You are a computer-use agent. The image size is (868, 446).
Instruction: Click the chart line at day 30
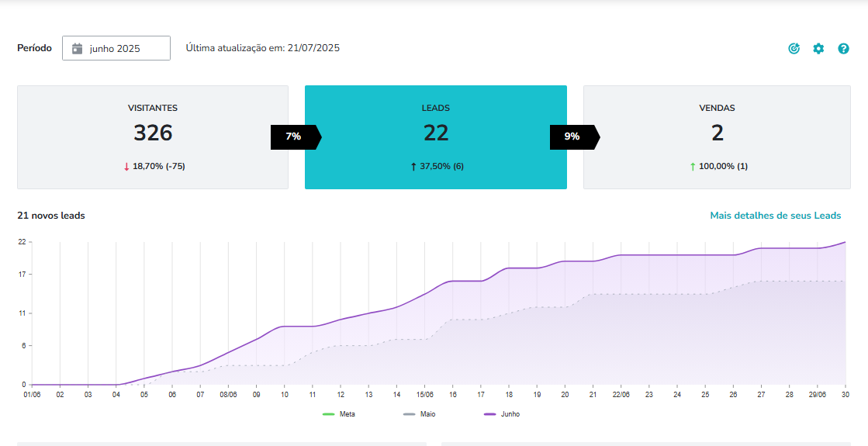845,242
